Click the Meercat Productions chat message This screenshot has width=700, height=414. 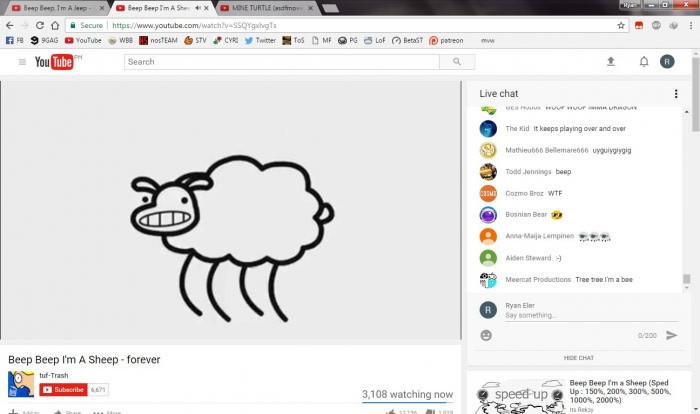(x=604, y=280)
